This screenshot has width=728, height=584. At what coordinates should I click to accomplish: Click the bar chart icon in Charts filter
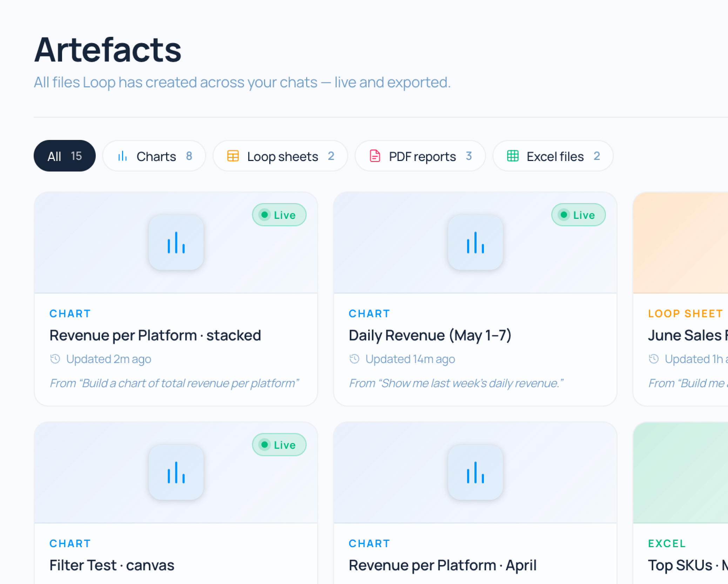pos(122,156)
